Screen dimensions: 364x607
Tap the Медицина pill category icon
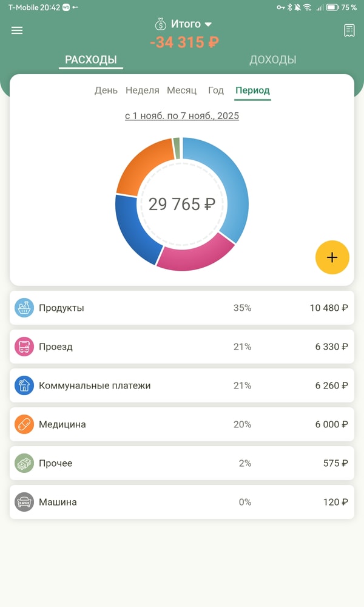click(24, 424)
